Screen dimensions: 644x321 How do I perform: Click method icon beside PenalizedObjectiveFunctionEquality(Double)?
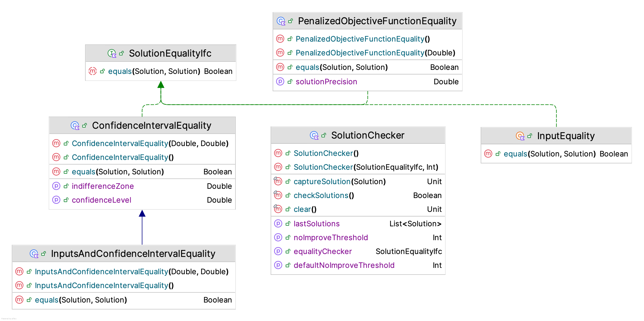point(280,53)
